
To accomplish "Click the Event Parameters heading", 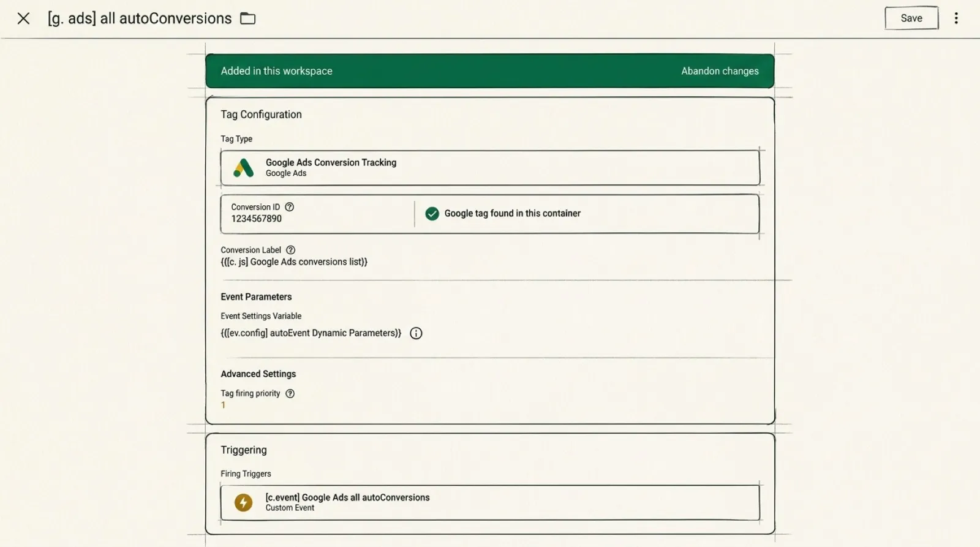I will pos(256,297).
